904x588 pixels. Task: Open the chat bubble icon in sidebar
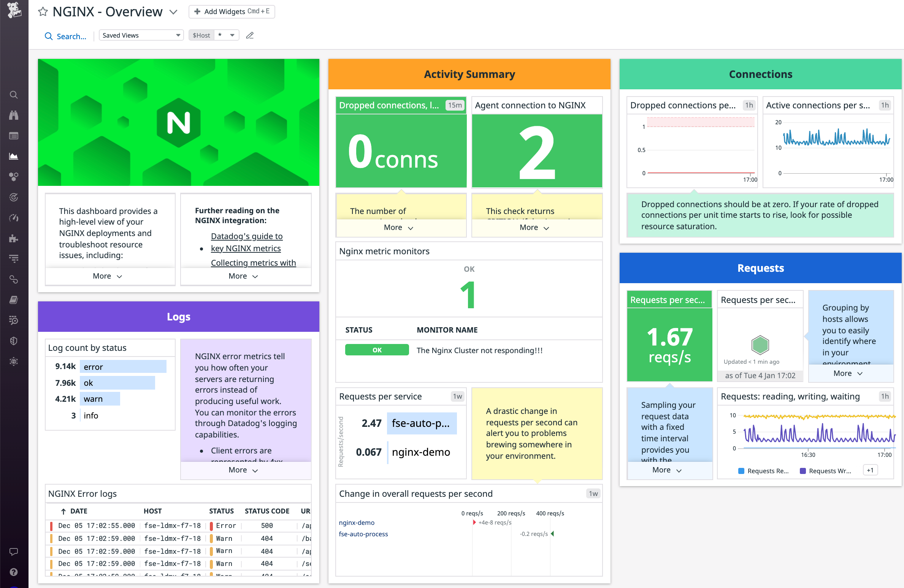14,552
